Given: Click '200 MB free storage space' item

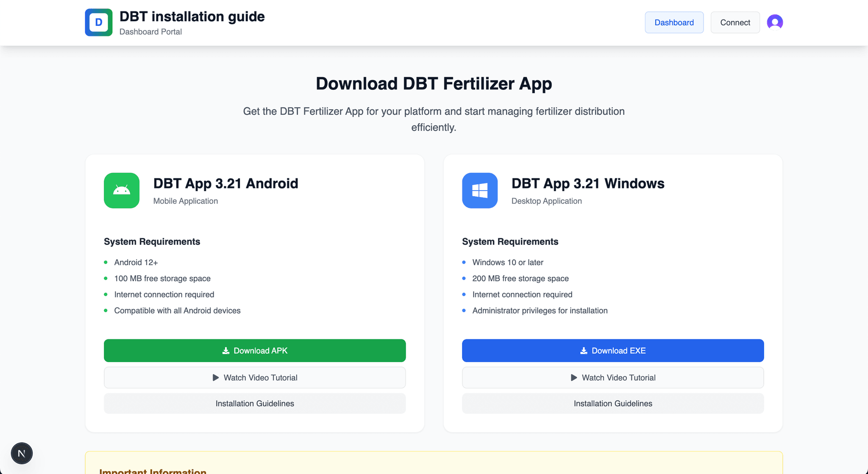Looking at the screenshot, I should pos(520,278).
